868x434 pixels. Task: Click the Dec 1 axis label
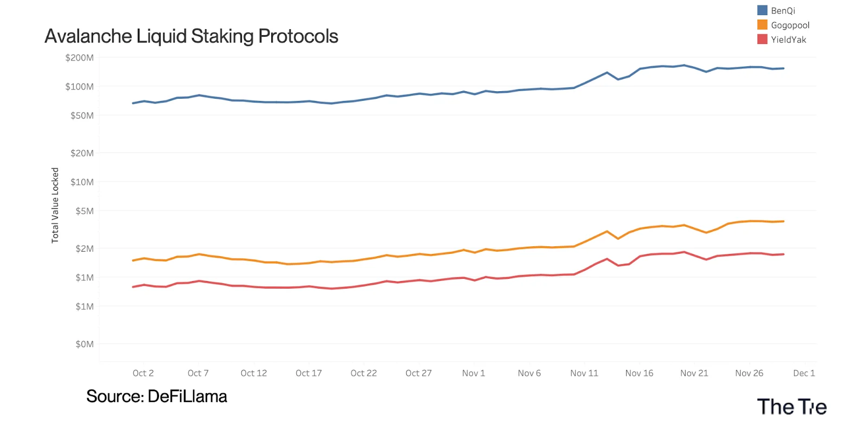click(804, 373)
